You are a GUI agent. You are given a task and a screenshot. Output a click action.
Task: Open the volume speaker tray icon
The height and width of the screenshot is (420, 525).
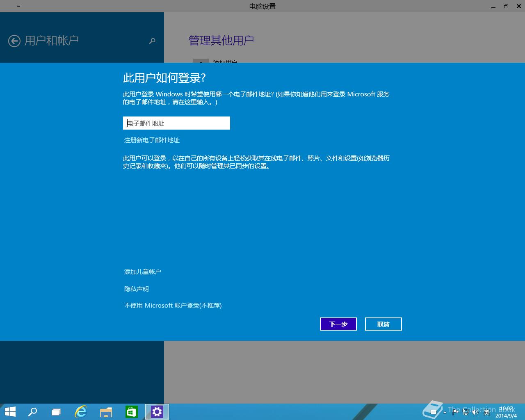click(x=475, y=412)
